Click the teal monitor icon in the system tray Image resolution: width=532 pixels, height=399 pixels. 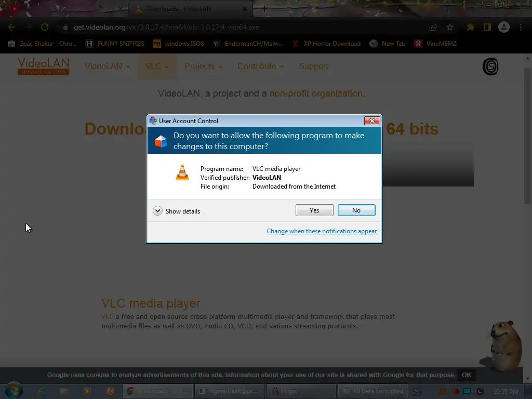tap(467, 391)
